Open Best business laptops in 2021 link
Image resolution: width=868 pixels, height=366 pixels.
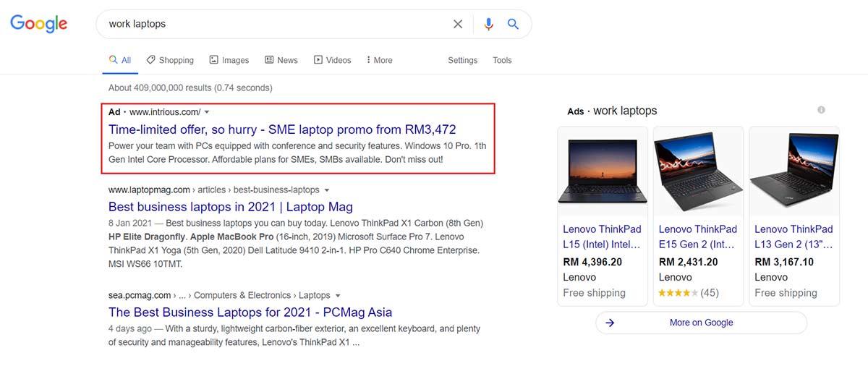pos(231,207)
